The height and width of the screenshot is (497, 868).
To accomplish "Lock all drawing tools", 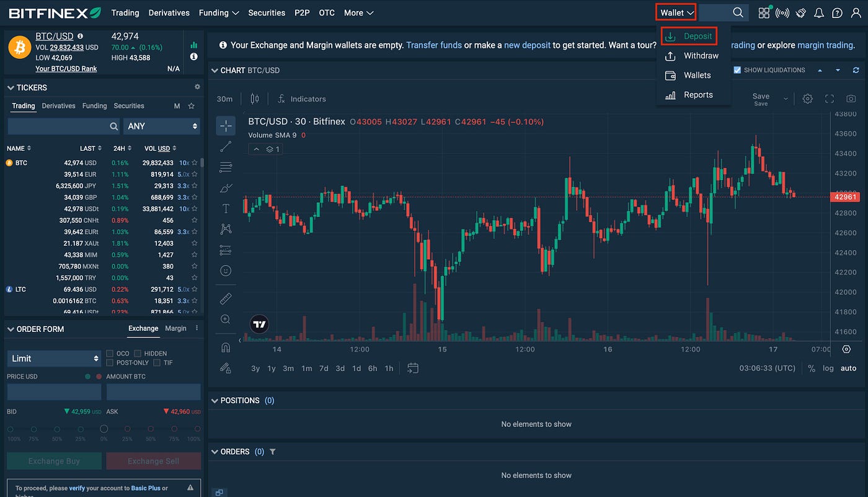I will [x=226, y=367].
